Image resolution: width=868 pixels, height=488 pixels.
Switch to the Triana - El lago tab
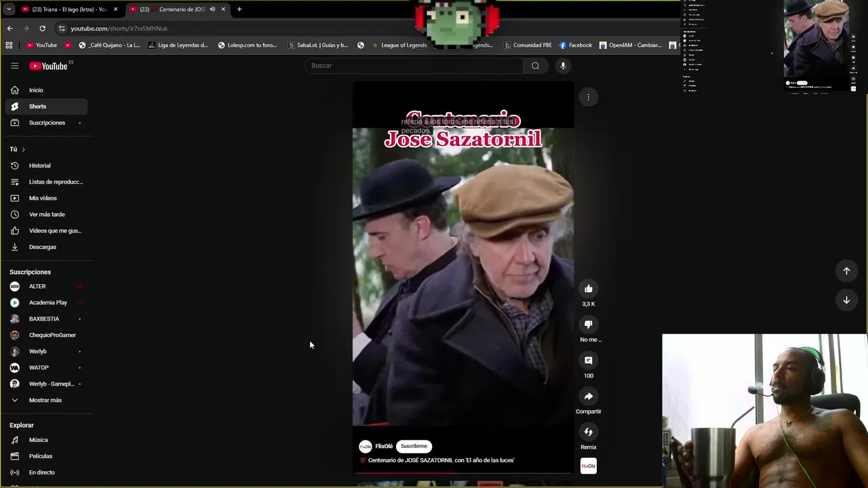70,9
